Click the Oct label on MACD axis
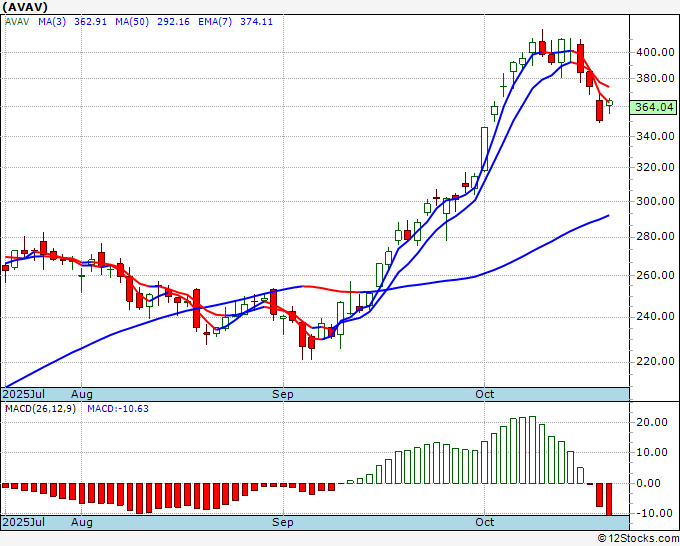The width and height of the screenshot is (680, 546). click(484, 522)
